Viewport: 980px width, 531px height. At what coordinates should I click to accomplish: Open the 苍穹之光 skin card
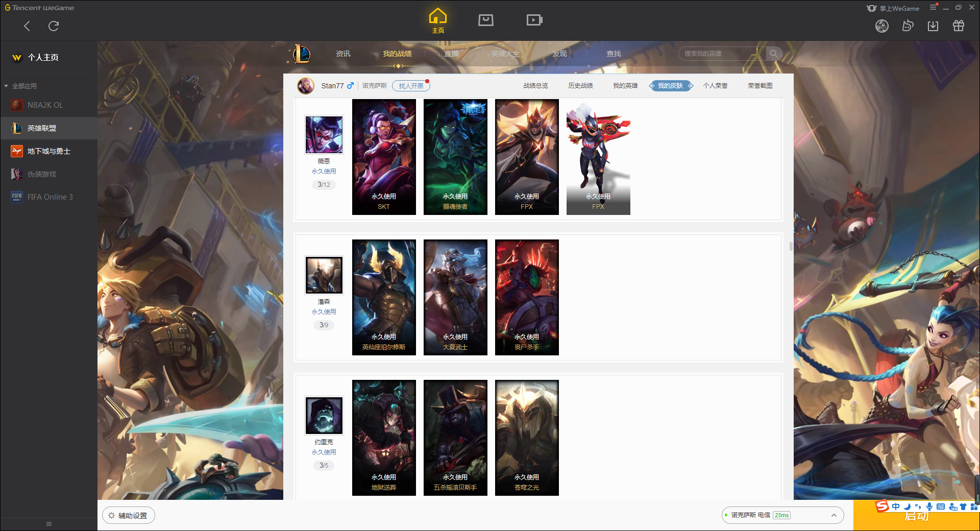[527, 438]
